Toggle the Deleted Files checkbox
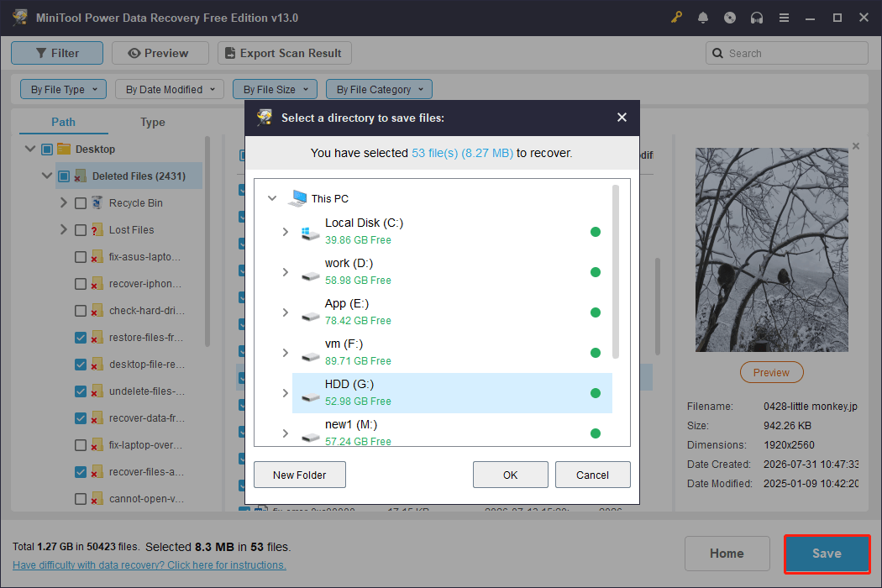Viewport: 882px width, 588px height. 64,176
